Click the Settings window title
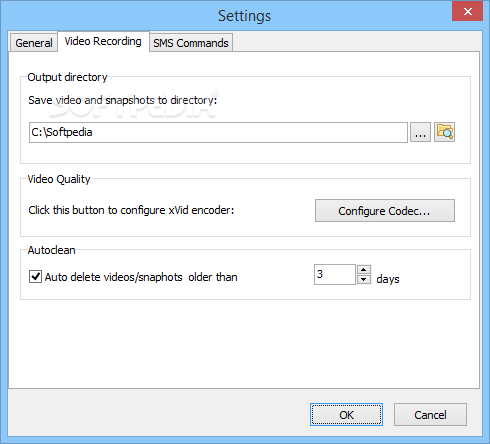The height and width of the screenshot is (444, 490). point(244,16)
